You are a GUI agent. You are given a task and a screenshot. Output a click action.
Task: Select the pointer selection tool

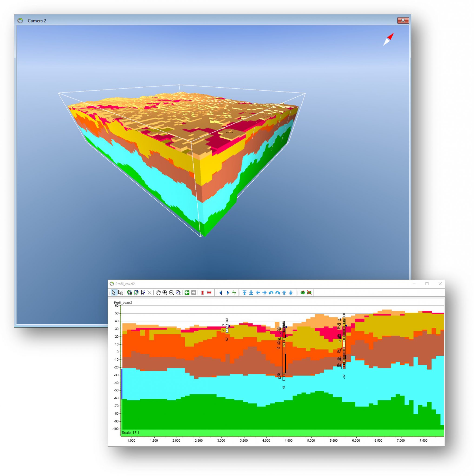[x=113, y=293]
